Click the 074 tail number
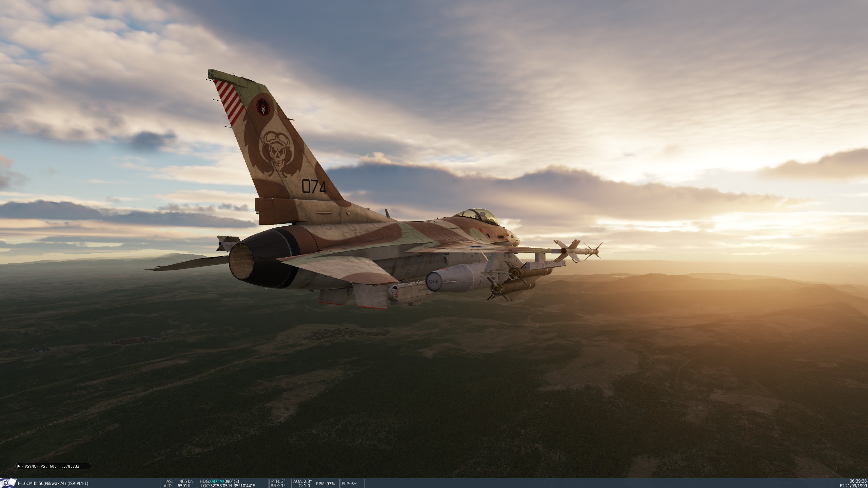Screen dimensions: 868x488 point(314,187)
